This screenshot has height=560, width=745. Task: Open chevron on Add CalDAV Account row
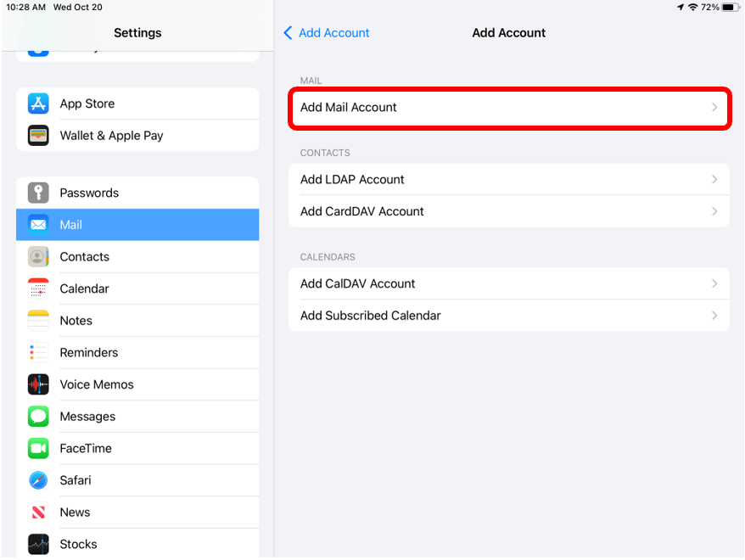point(714,283)
